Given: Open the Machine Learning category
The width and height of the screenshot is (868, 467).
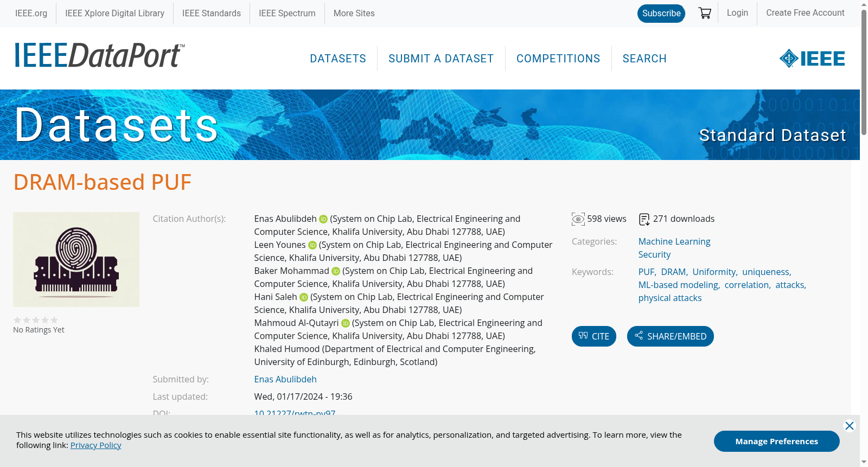Looking at the screenshot, I should pos(674,241).
